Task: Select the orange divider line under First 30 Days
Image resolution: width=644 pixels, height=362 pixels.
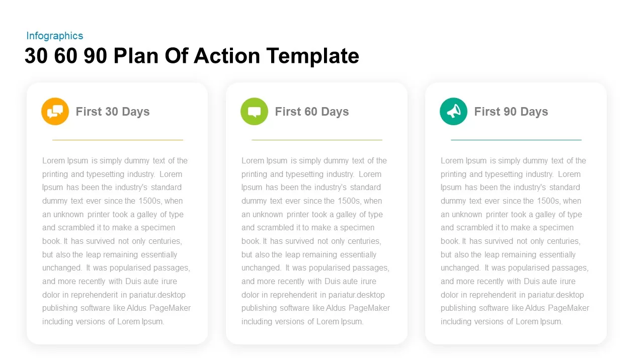Action: coord(118,140)
